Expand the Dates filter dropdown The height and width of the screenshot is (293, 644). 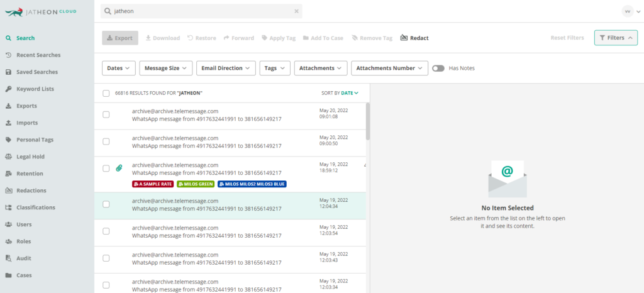119,68
